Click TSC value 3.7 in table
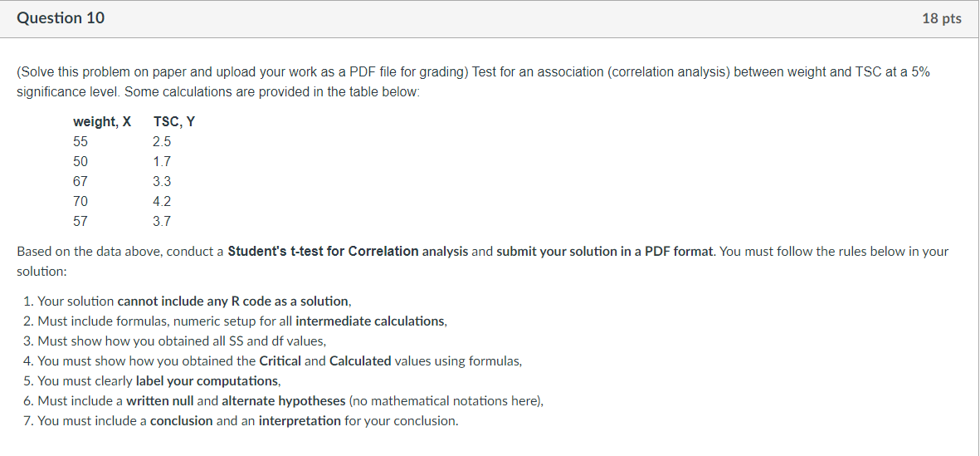The height and width of the screenshot is (456, 980). (162, 222)
